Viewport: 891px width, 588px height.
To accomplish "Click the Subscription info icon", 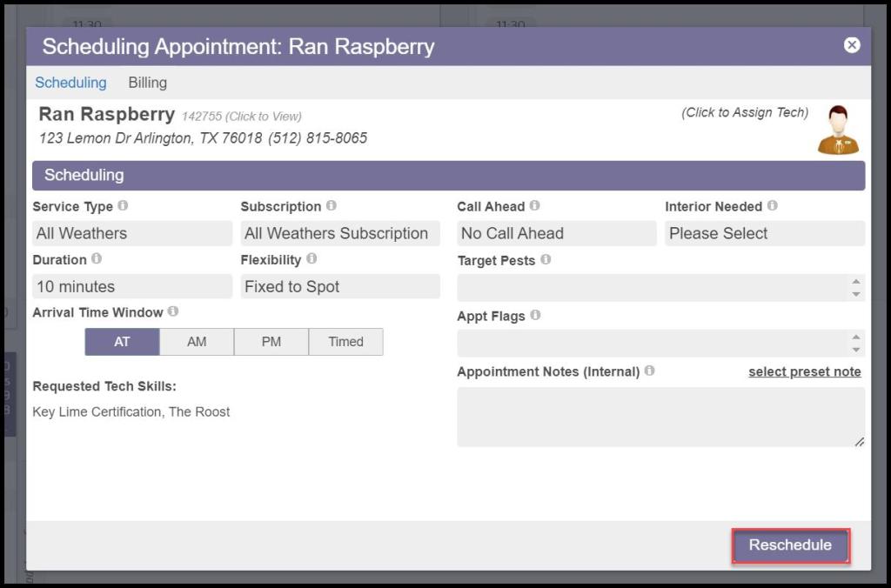I will 331,206.
